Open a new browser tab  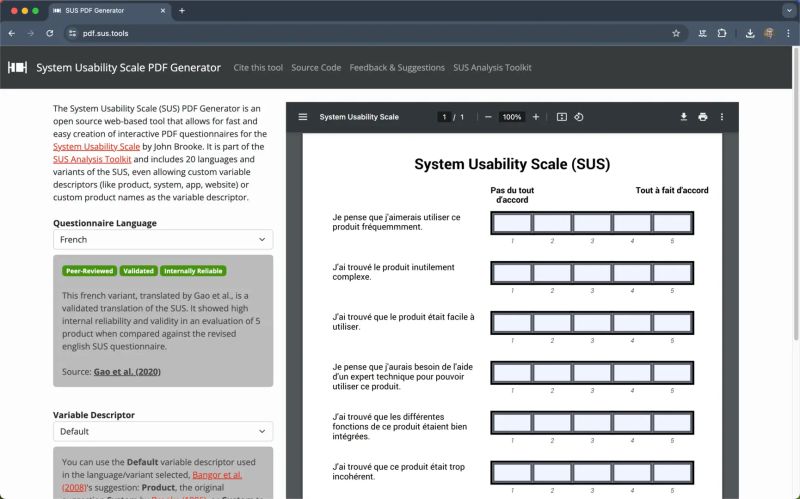(182, 10)
